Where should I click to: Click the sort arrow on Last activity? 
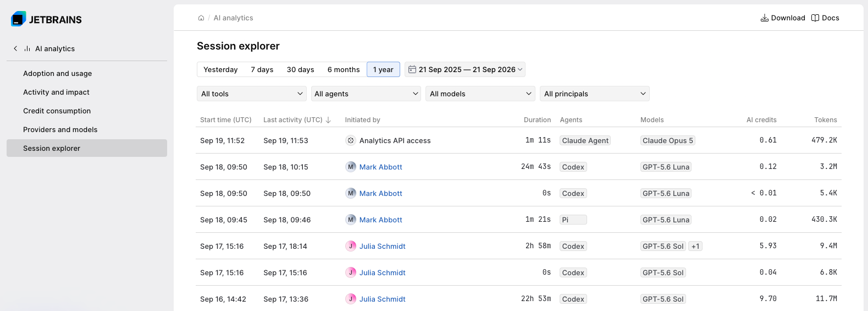coord(328,119)
